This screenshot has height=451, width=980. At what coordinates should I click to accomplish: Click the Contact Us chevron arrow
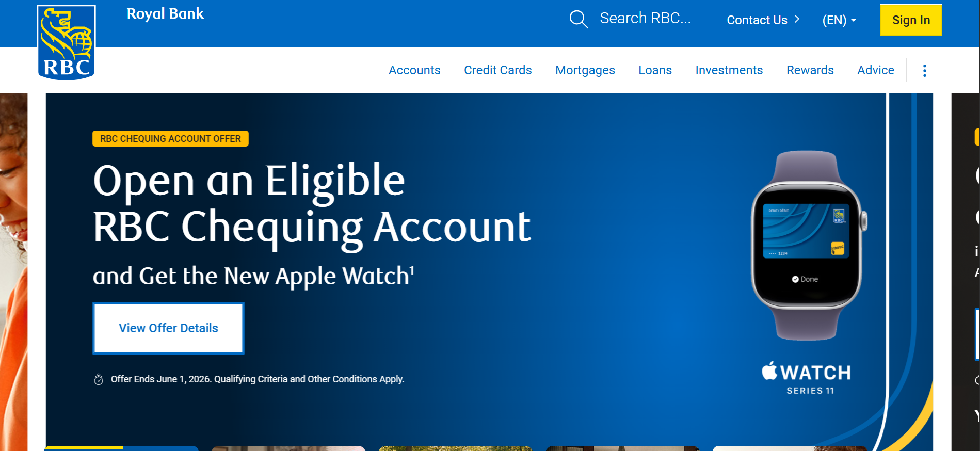(x=797, y=19)
